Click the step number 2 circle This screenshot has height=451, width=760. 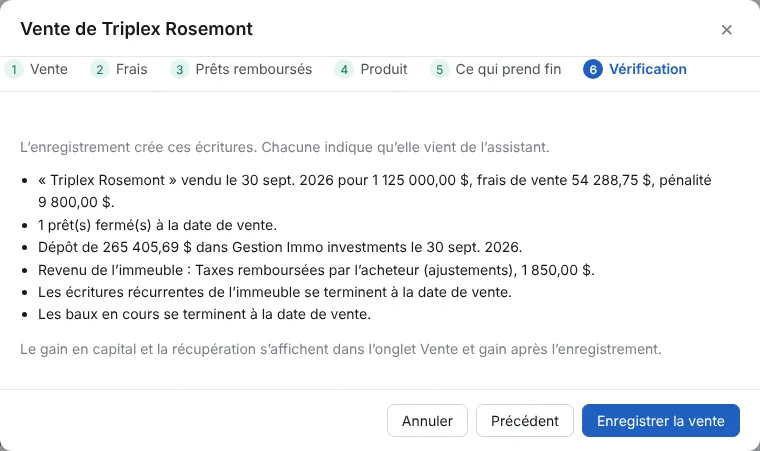100,70
